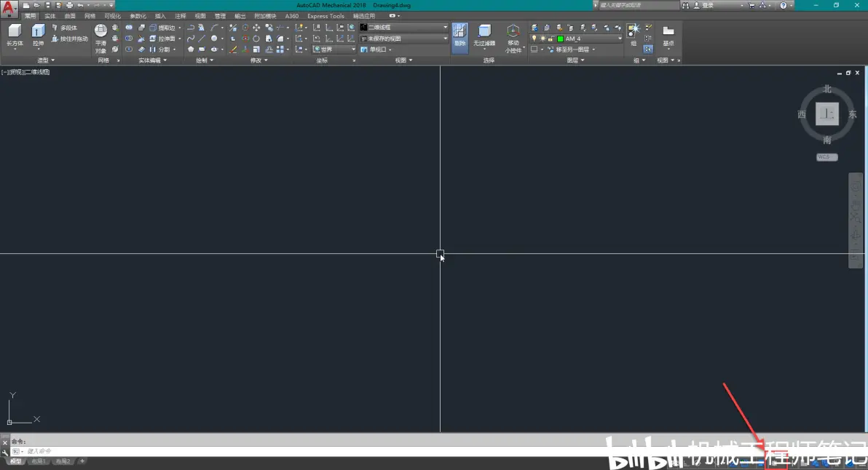
Task: Click the 基点 (Base Point) view tool
Action: click(x=668, y=36)
